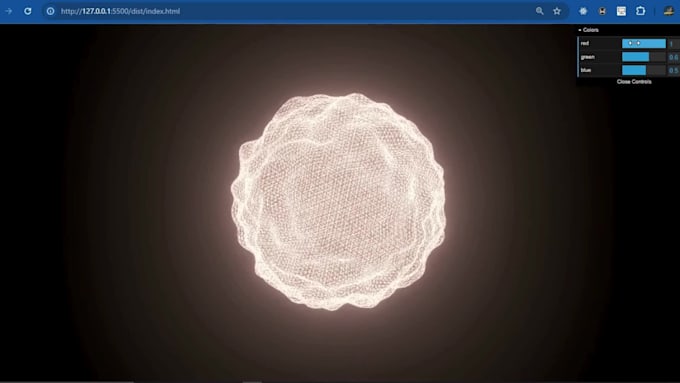The width and height of the screenshot is (680, 383).
Task: Open the gear-shaped extension icon
Action: (x=583, y=11)
